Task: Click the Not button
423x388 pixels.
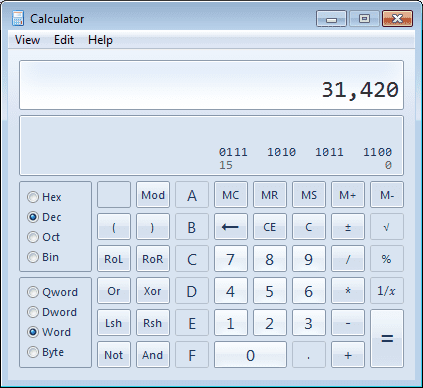Action: pos(114,355)
